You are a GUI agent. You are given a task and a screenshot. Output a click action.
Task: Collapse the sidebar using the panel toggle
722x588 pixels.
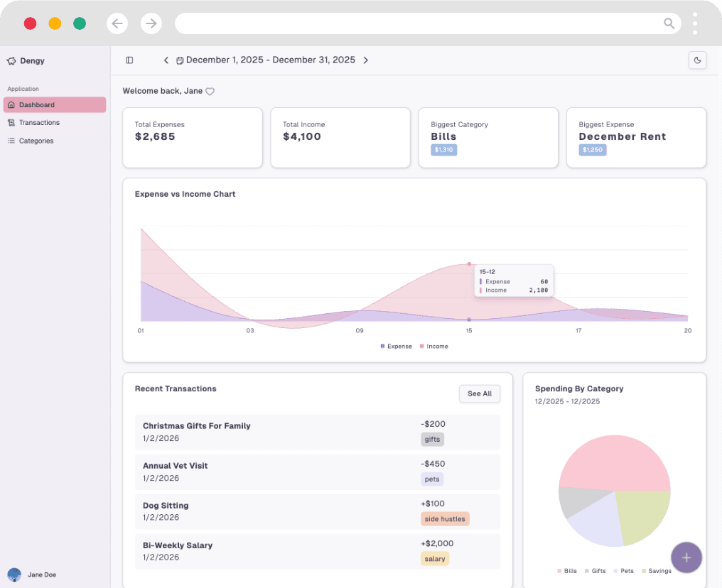point(129,60)
